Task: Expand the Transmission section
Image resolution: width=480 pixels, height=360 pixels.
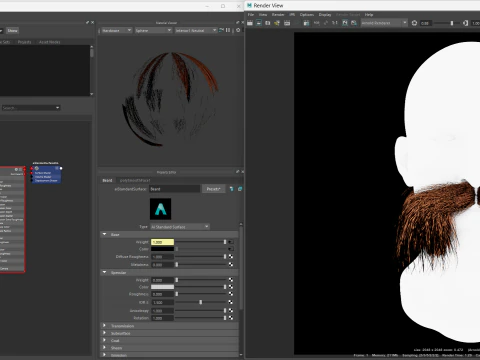Action: pos(105,325)
